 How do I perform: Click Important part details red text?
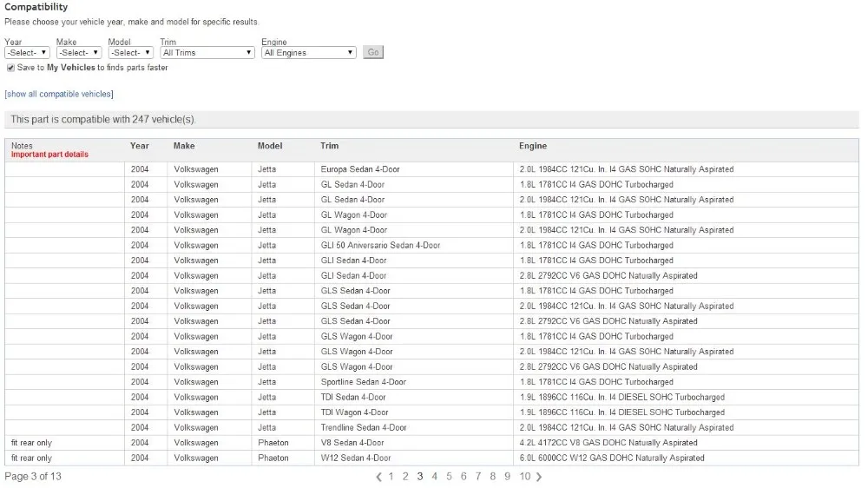point(49,155)
